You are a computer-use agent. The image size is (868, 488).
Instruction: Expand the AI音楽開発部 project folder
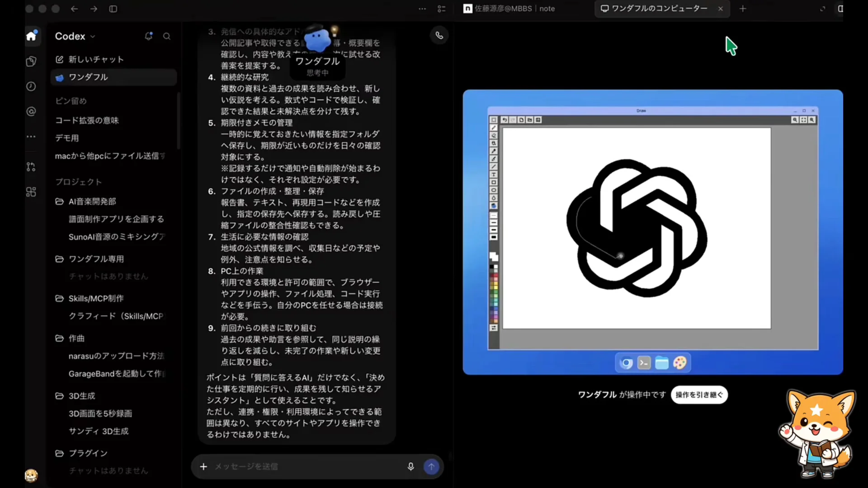click(85, 202)
